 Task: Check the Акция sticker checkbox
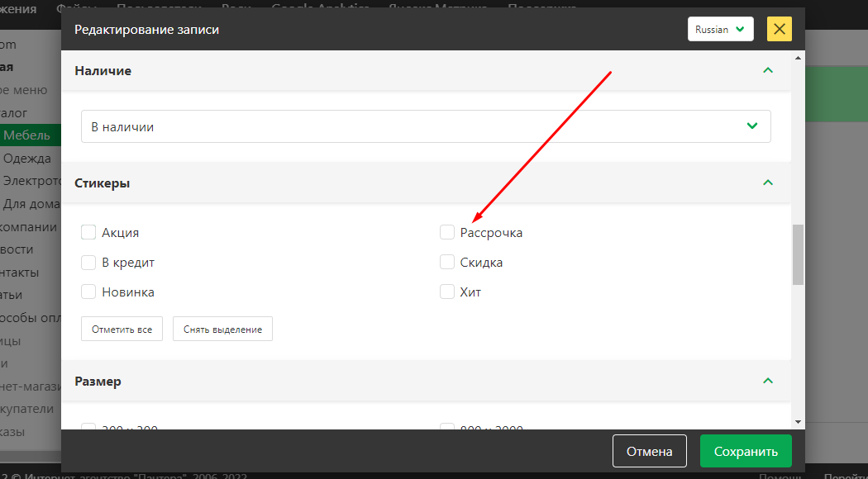[88, 233]
